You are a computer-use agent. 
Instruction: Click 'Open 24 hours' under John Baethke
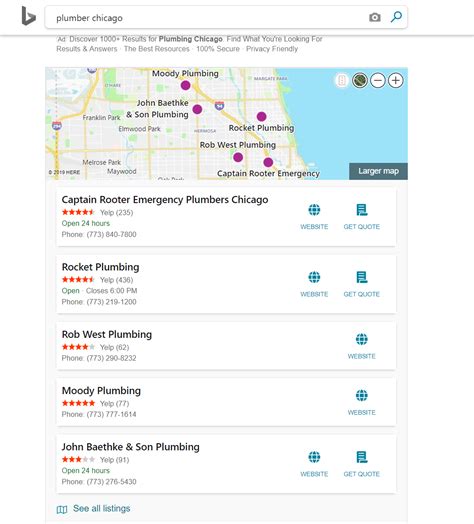point(86,471)
